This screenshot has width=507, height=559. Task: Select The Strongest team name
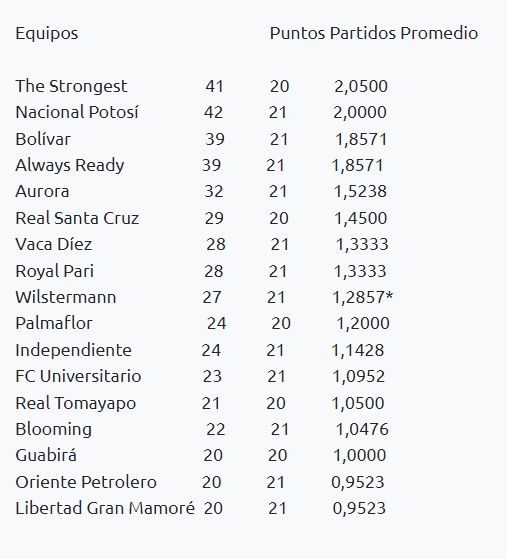(71, 87)
